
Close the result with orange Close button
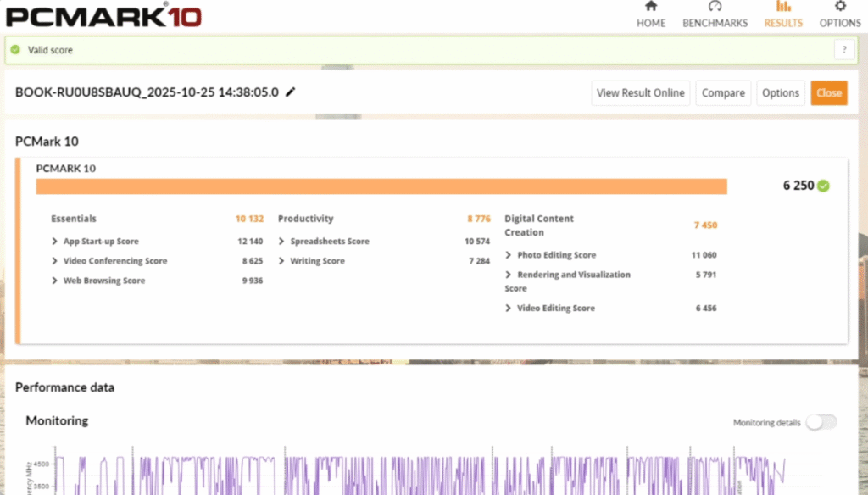(x=828, y=93)
